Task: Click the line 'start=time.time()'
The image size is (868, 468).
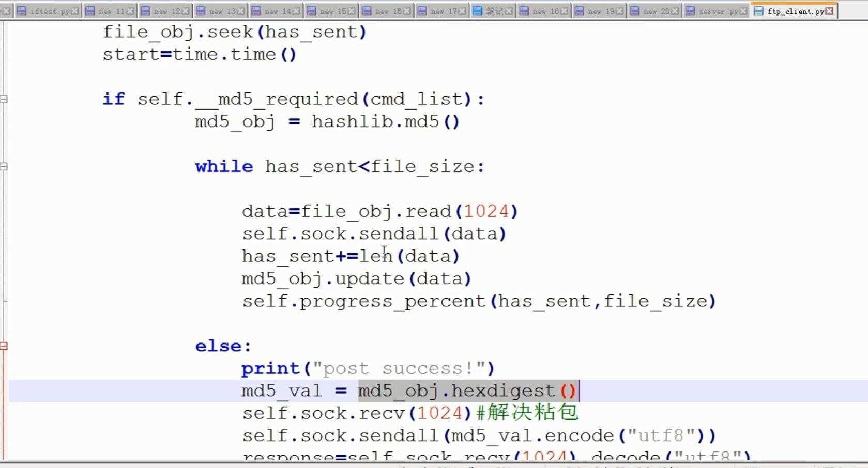Action: [x=200, y=54]
